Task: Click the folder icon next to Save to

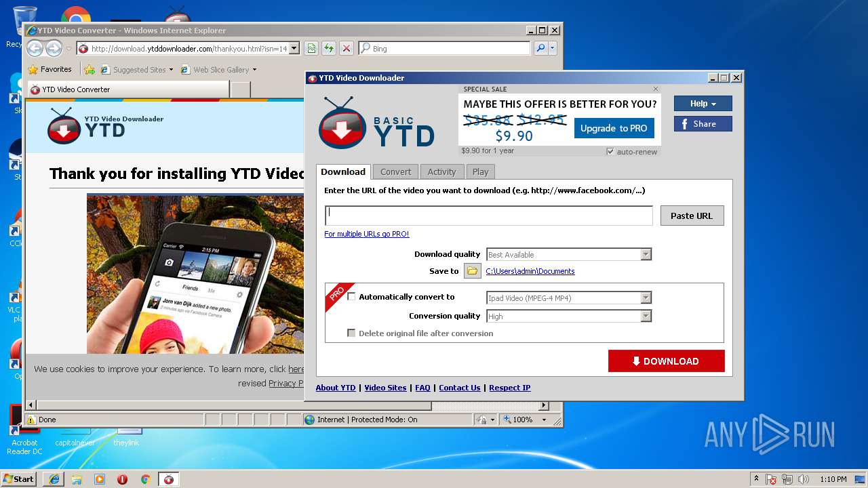Action: (473, 271)
